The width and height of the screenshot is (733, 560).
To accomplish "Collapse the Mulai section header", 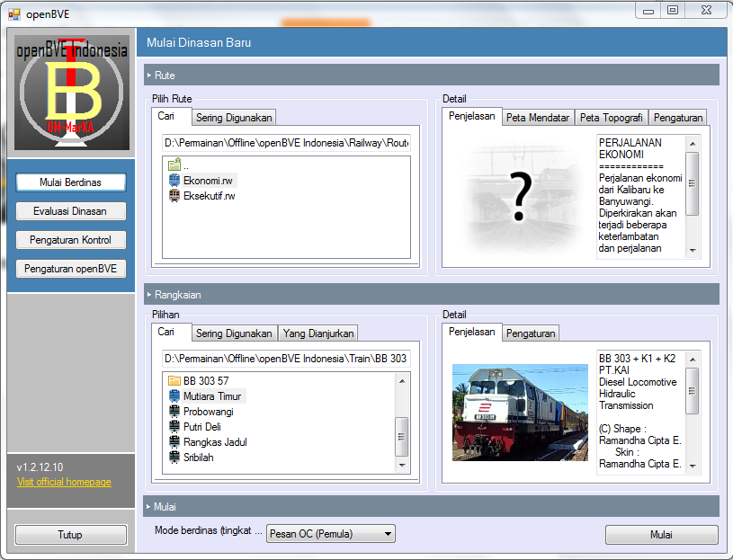I will click(x=432, y=507).
